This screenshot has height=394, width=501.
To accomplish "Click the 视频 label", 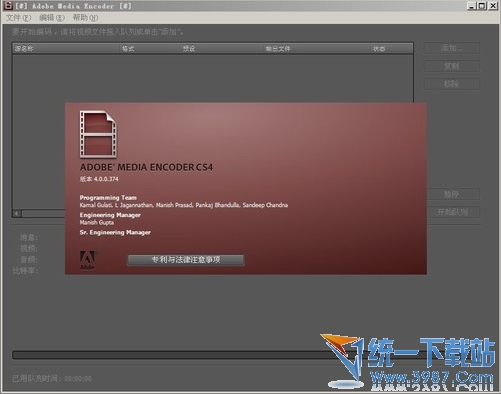I will tap(29, 248).
